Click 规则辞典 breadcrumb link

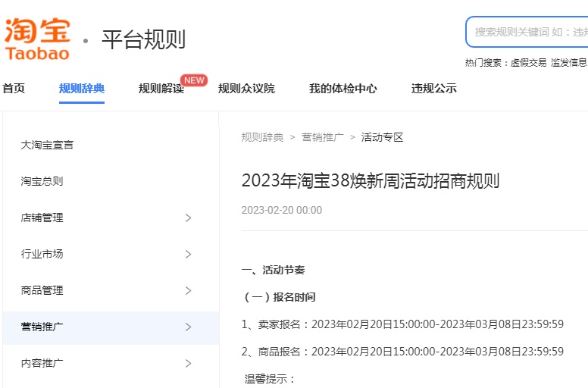tap(262, 137)
